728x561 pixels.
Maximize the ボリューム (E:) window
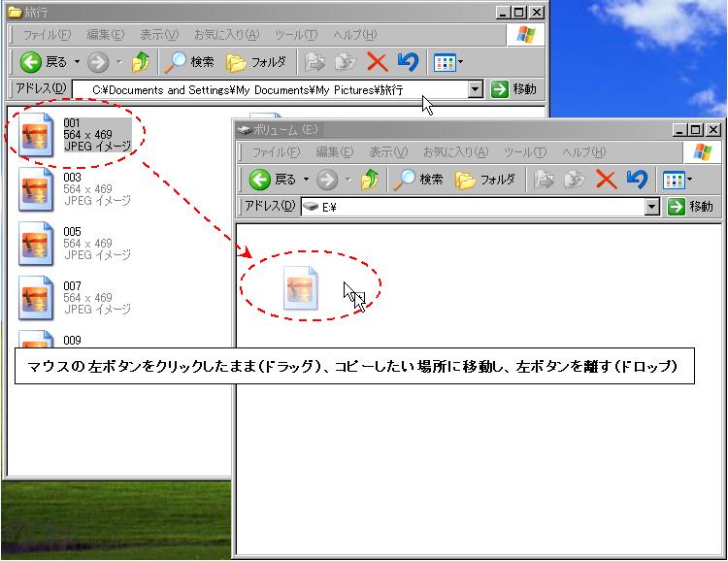(x=696, y=130)
